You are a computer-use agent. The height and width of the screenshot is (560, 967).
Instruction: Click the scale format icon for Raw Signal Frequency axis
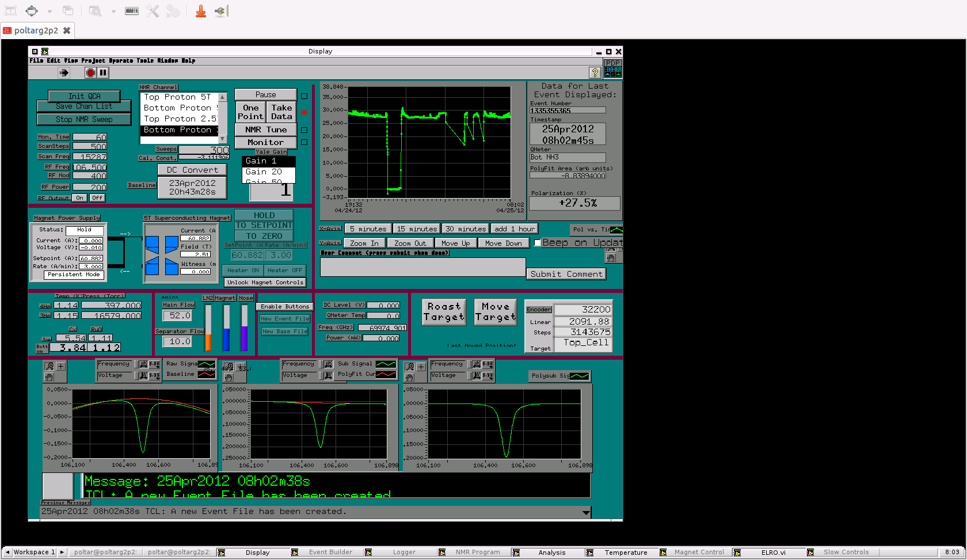(154, 364)
